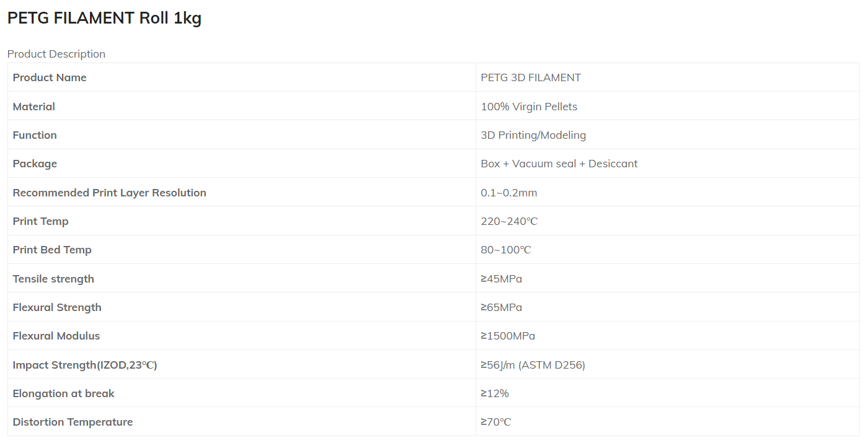
Task: Click the PETG FILAMENT Roll 1kg heading
Action: click(104, 18)
